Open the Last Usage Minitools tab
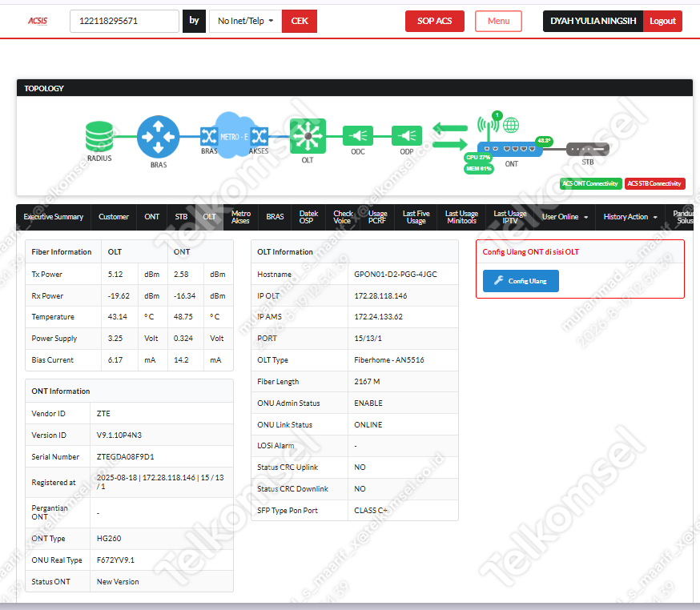This screenshot has height=610, width=700. point(461,217)
